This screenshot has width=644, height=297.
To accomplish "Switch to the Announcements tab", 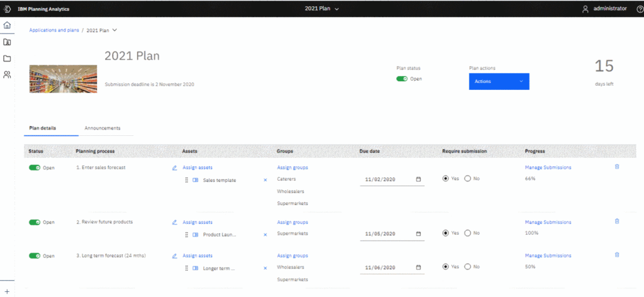I will [x=102, y=128].
